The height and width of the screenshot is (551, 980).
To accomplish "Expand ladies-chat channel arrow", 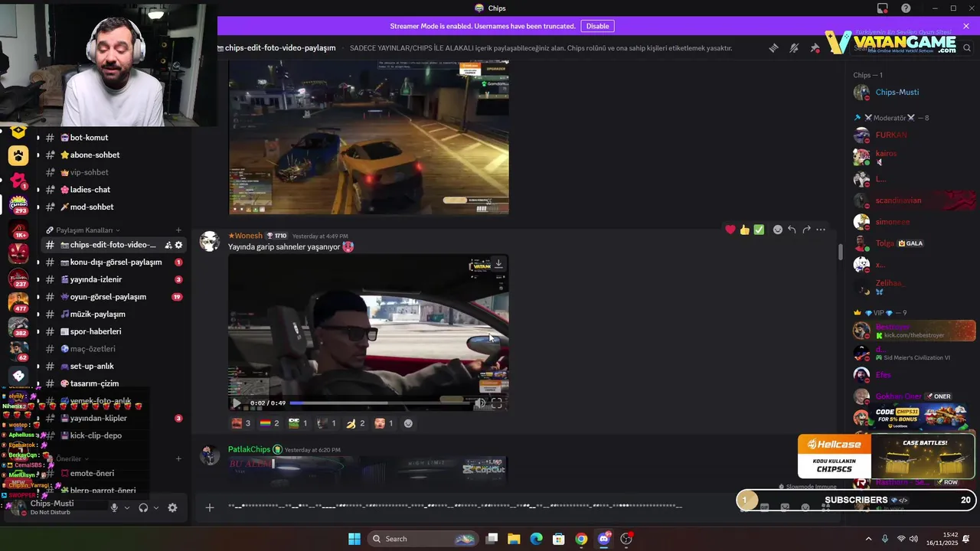I will tap(38, 190).
